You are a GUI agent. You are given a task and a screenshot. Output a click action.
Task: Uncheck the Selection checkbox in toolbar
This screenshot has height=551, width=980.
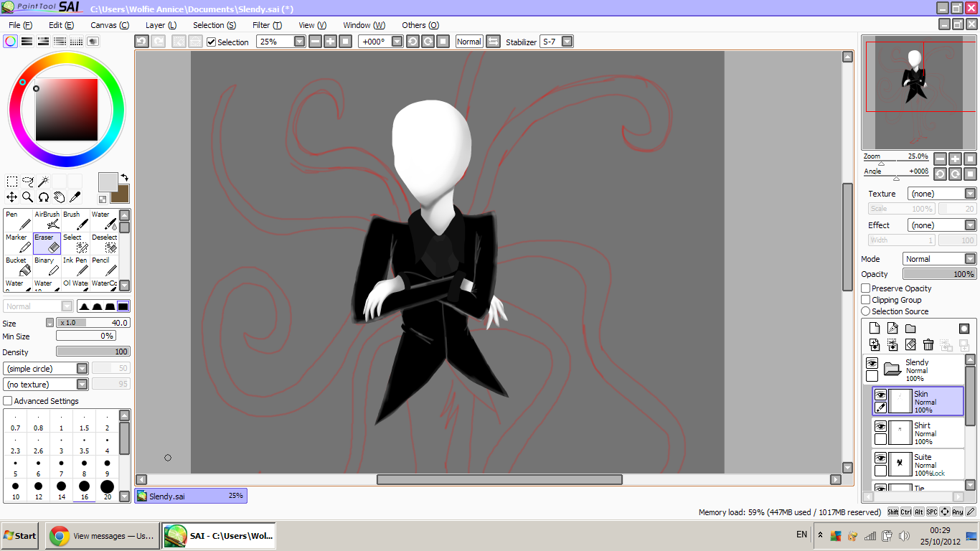[211, 42]
